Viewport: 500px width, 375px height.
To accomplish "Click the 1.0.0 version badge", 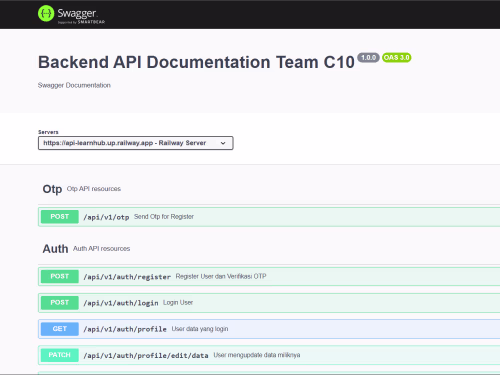I will pos(368,58).
